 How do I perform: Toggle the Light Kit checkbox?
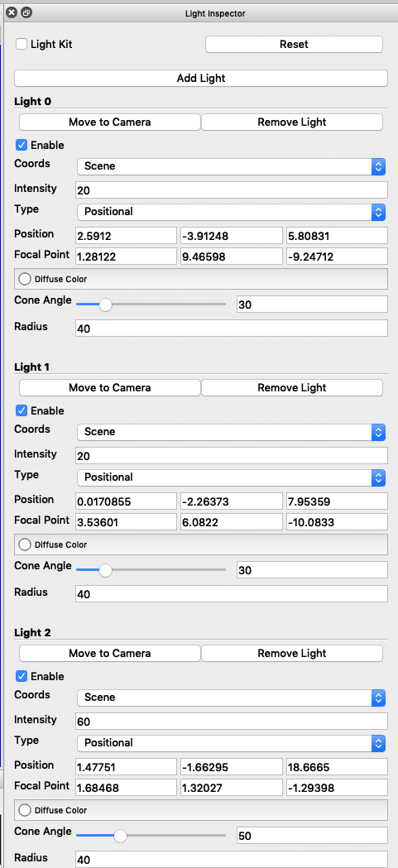[22, 45]
